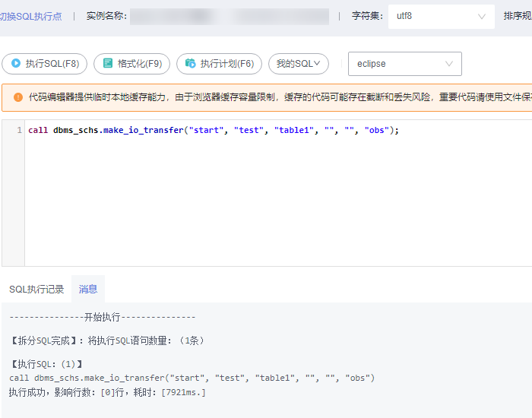Open the eclipse theme dropdown

pyautogui.click(x=405, y=64)
